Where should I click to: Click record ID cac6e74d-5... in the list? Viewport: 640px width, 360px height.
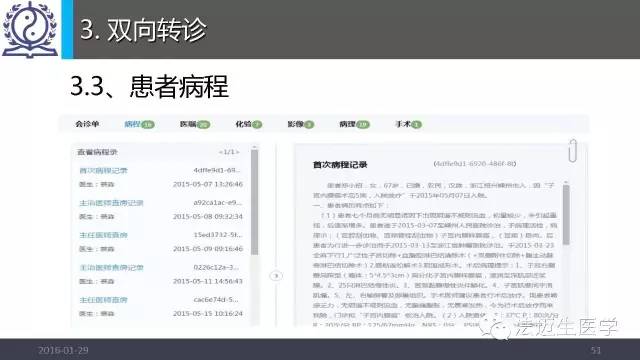pos(216,300)
